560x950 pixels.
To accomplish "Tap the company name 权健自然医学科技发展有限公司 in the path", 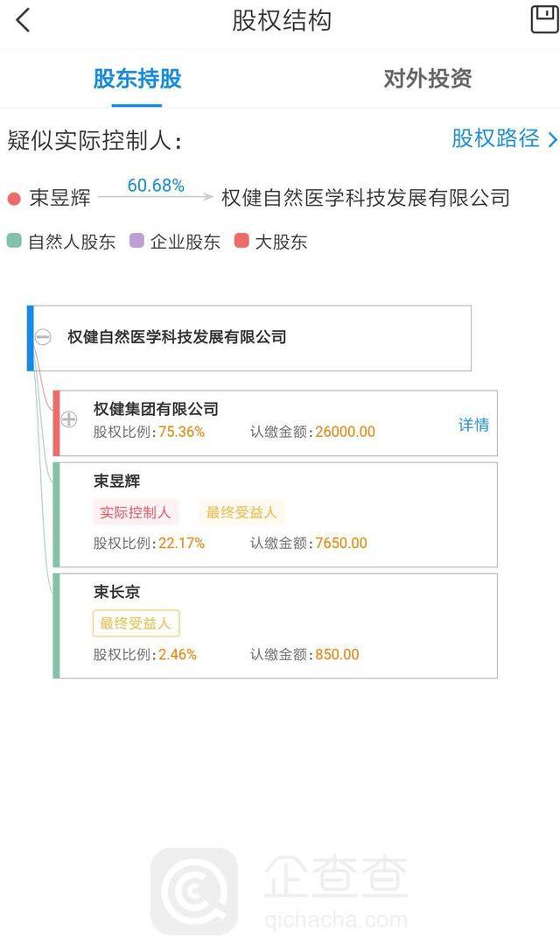I will coord(367,198).
